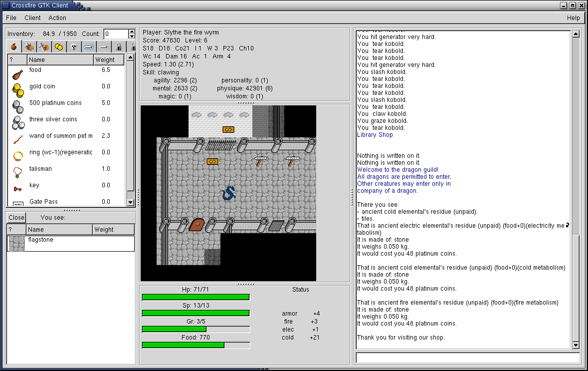Image resolution: width=588 pixels, height=371 pixels.
Task: Open the Action menu
Action: (57, 17)
